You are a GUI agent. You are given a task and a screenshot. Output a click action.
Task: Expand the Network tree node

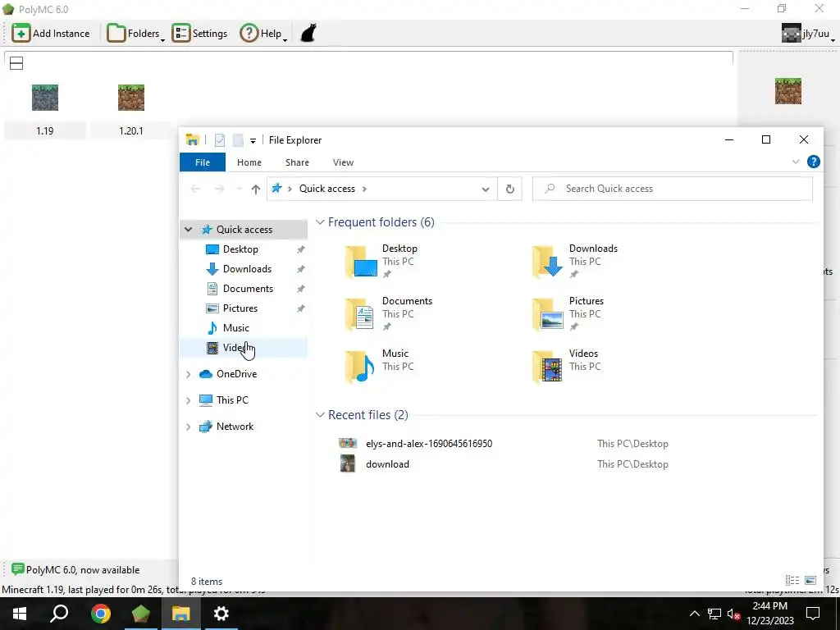(188, 427)
